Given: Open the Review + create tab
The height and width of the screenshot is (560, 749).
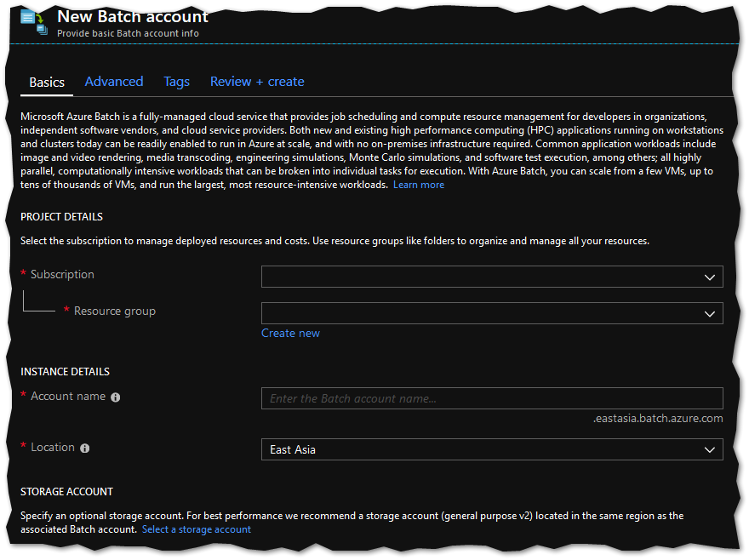Looking at the screenshot, I should click(257, 82).
